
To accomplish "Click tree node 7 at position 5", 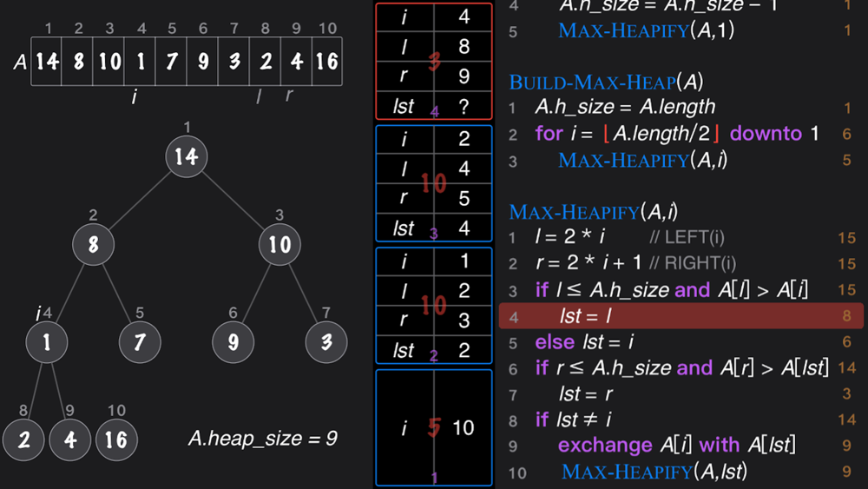I will (140, 342).
